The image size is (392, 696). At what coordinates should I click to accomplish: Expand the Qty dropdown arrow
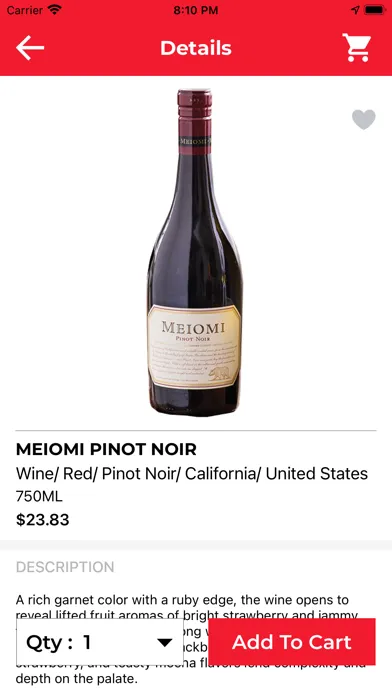tap(165, 642)
